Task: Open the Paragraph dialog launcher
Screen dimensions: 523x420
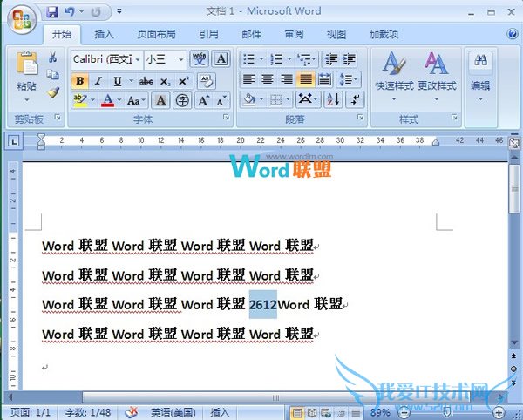Action: point(360,118)
